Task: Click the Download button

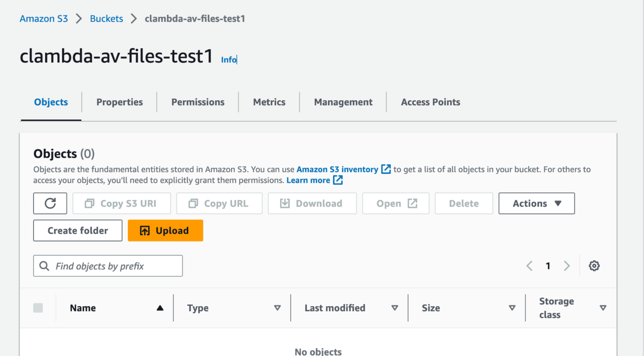Action: click(312, 203)
